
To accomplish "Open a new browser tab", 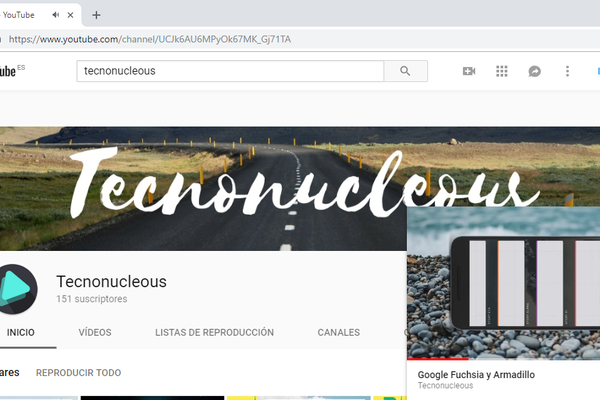I will click(x=96, y=15).
